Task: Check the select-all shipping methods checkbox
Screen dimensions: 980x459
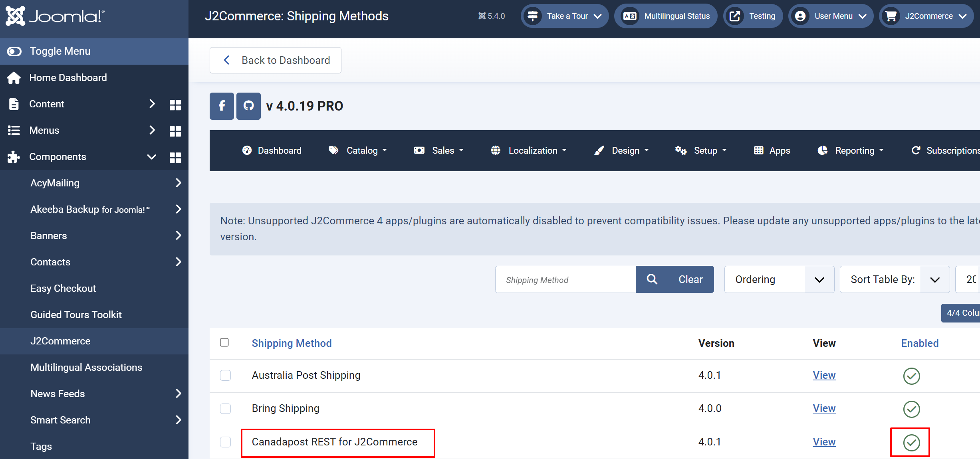Action: coord(224,342)
